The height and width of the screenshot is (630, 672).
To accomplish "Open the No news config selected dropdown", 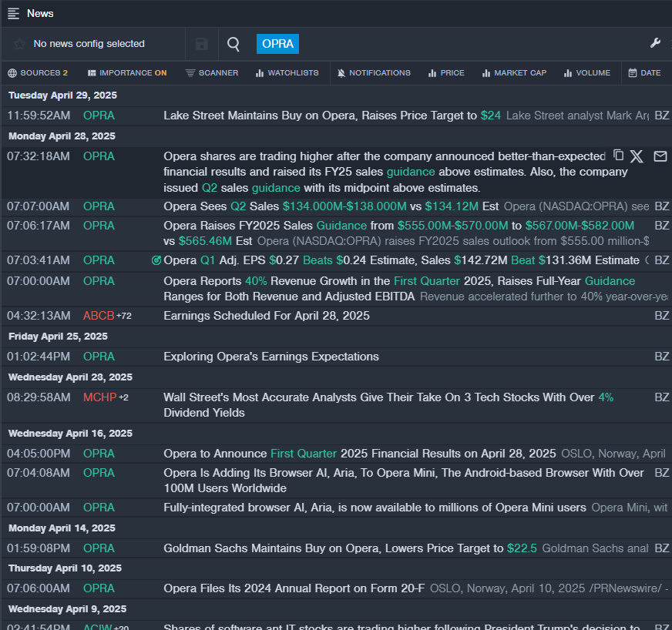I will 89,44.
